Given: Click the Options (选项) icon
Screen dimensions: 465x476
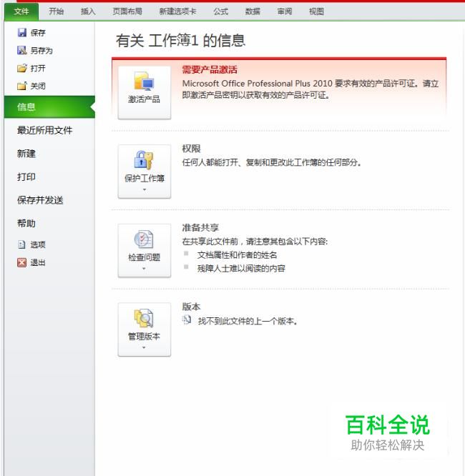Looking at the screenshot, I should point(22,244).
